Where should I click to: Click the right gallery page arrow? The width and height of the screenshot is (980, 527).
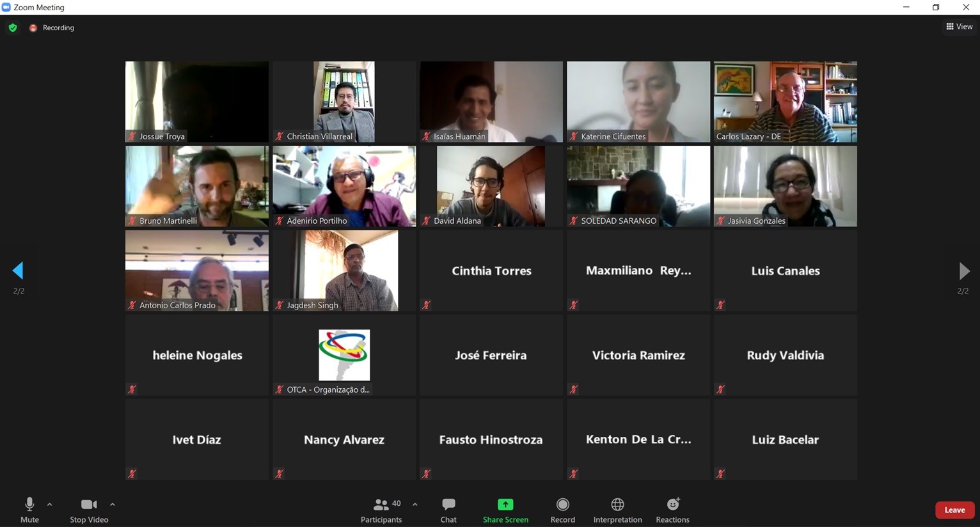point(963,271)
